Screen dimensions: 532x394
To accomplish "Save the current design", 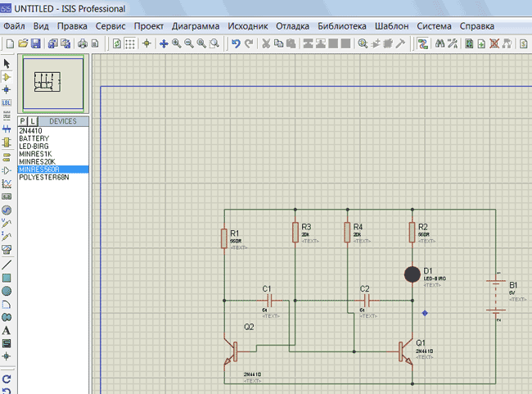I will [x=36, y=43].
